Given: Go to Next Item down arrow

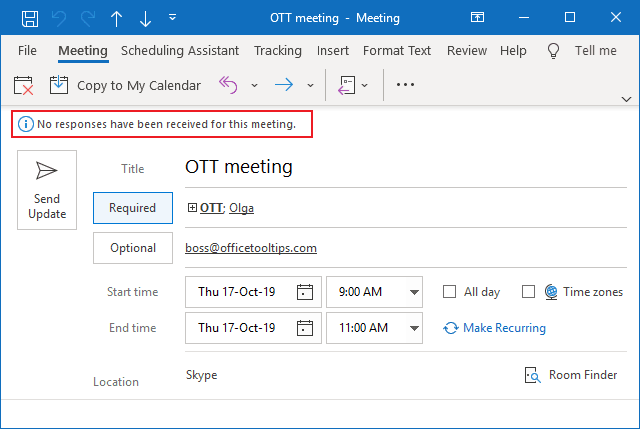Looking at the screenshot, I should pyautogui.click(x=145, y=18).
